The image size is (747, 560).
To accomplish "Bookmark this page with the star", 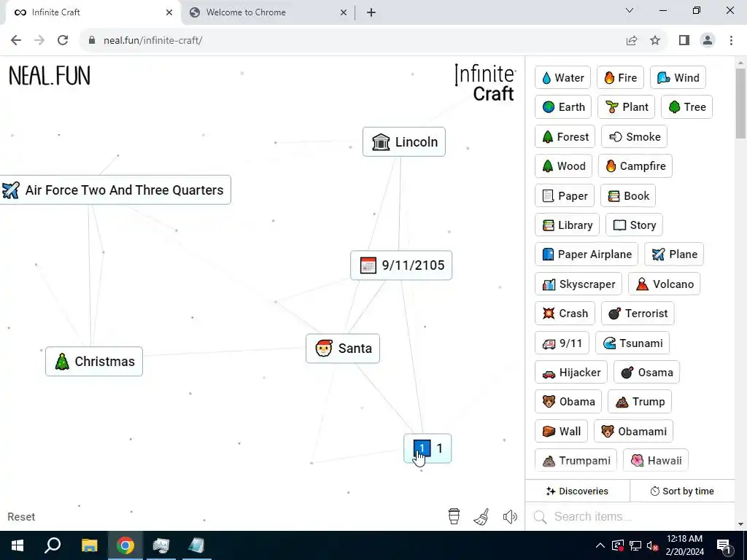I will [655, 40].
